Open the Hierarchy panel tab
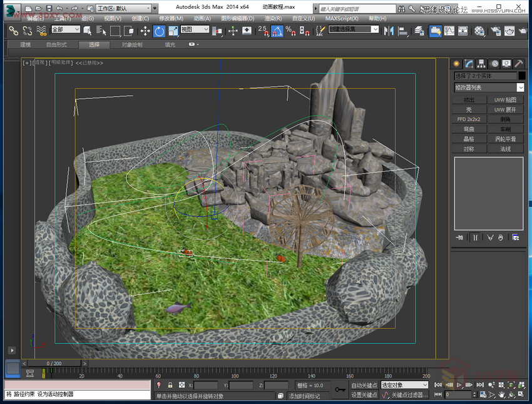Viewport: 532px width, 404px height. [x=481, y=63]
